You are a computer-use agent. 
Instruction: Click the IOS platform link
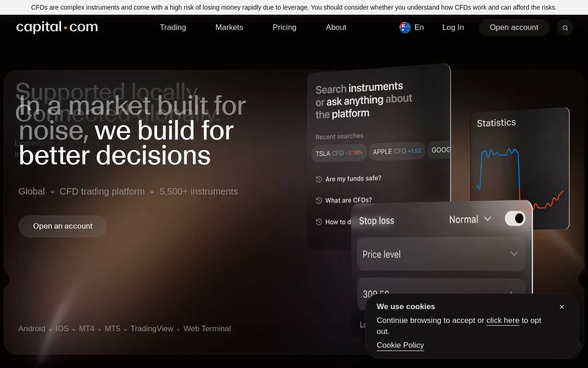(62, 328)
